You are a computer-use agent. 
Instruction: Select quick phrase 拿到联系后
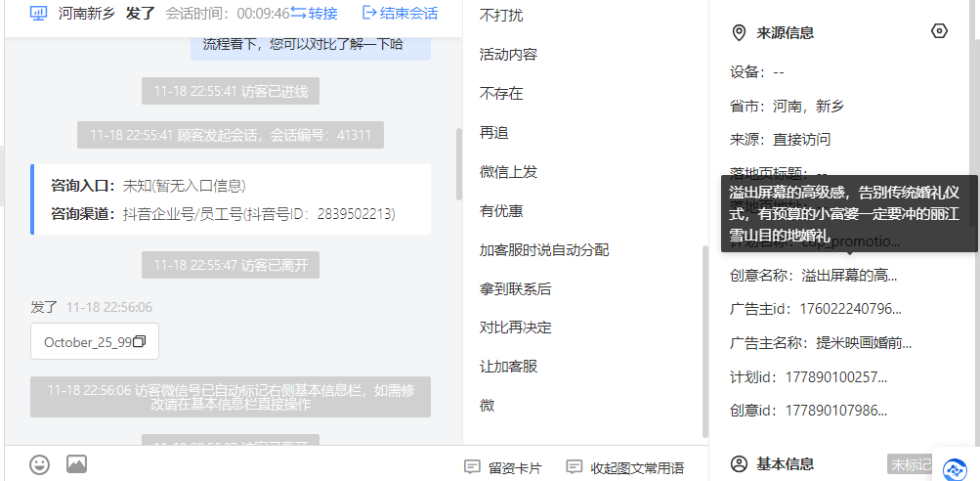tap(516, 289)
